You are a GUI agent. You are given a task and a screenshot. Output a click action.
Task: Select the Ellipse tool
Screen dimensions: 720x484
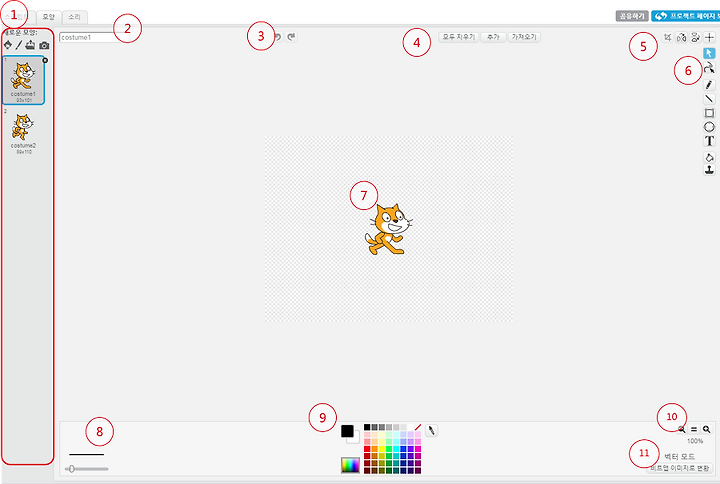click(709, 127)
